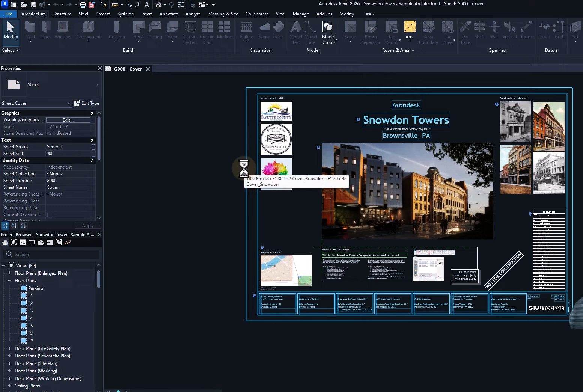Click the Project Location map thumbnail on sheet
The height and width of the screenshot is (392, 583).
286,270
